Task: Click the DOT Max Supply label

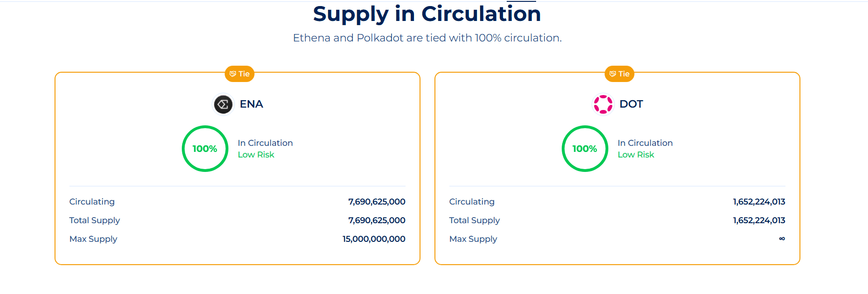Action: (x=473, y=239)
